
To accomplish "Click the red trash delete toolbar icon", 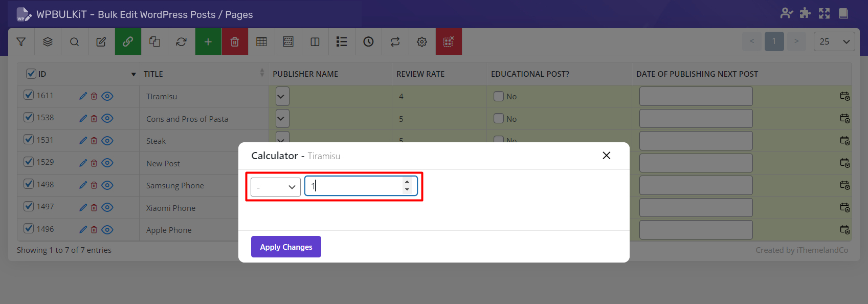I will pos(235,42).
